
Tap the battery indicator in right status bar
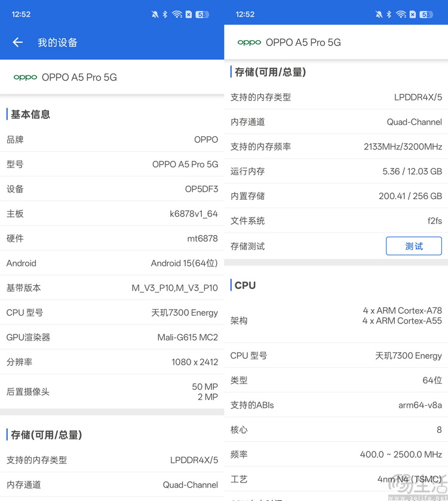426,14
